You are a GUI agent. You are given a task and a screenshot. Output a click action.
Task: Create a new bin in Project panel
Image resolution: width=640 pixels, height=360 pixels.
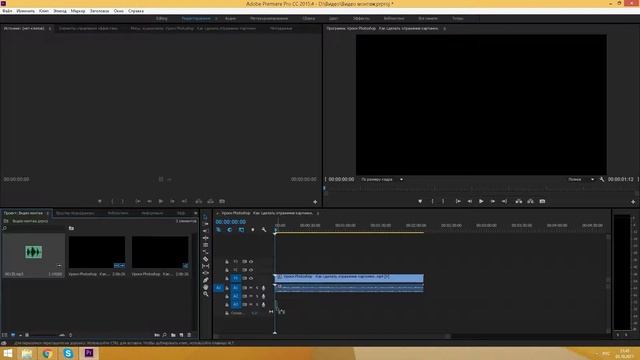tap(173, 335)
